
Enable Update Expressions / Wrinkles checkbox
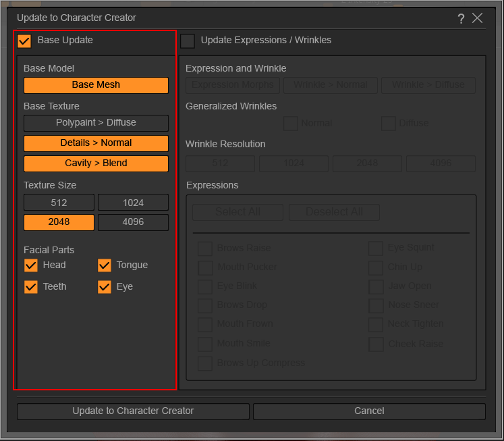click(x=188, y=41)
